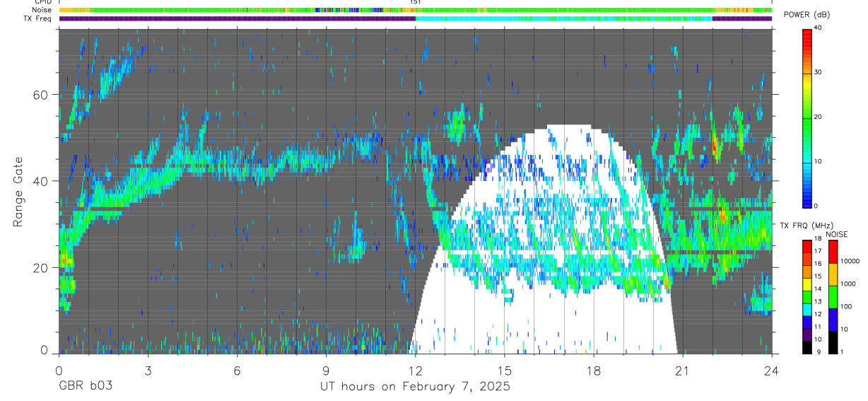The height and width of the screenshot is (401, 868).
Task: Click the POWER (dB) color bar
Action: coord(807,117)
